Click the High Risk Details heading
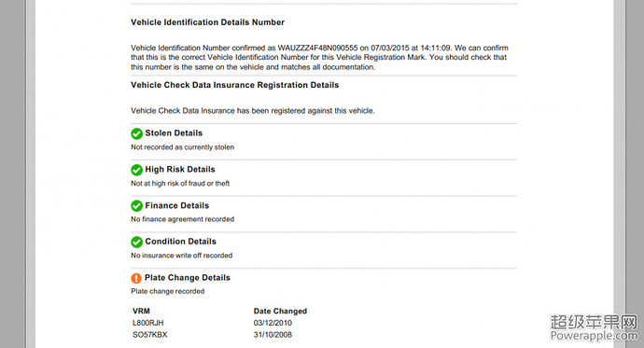 180,169
